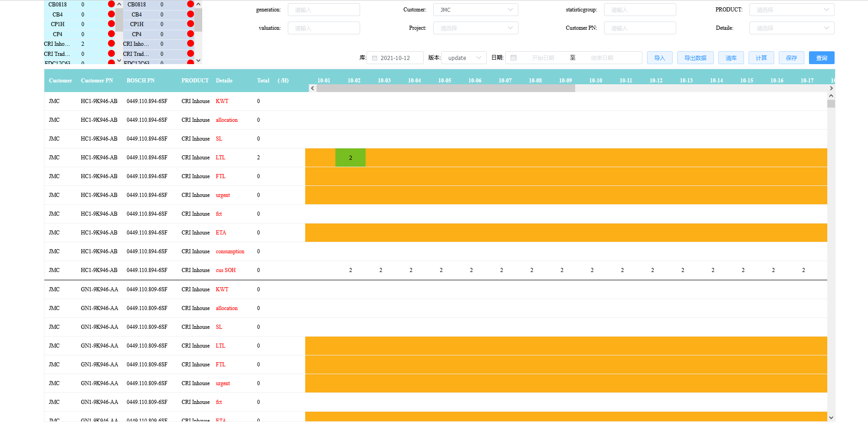The width and height of the screenshot is (868, 425).
Task: Click red dot for CRI Trad… in left list
Action: pyautogui.click(x=111, y=54)
